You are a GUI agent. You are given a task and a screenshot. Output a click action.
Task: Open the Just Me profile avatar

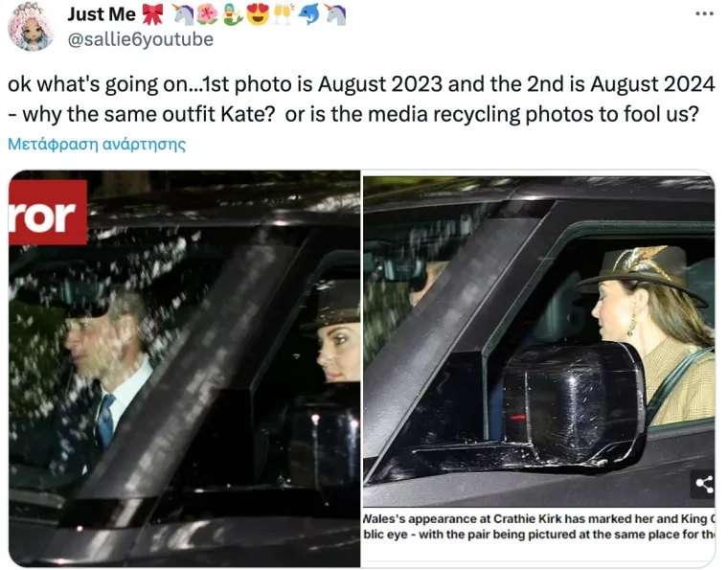[x=31, y=28]
